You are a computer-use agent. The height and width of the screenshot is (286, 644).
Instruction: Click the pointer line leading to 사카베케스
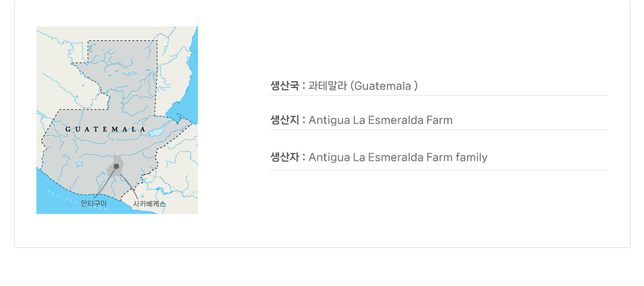(x=129, y=186)
